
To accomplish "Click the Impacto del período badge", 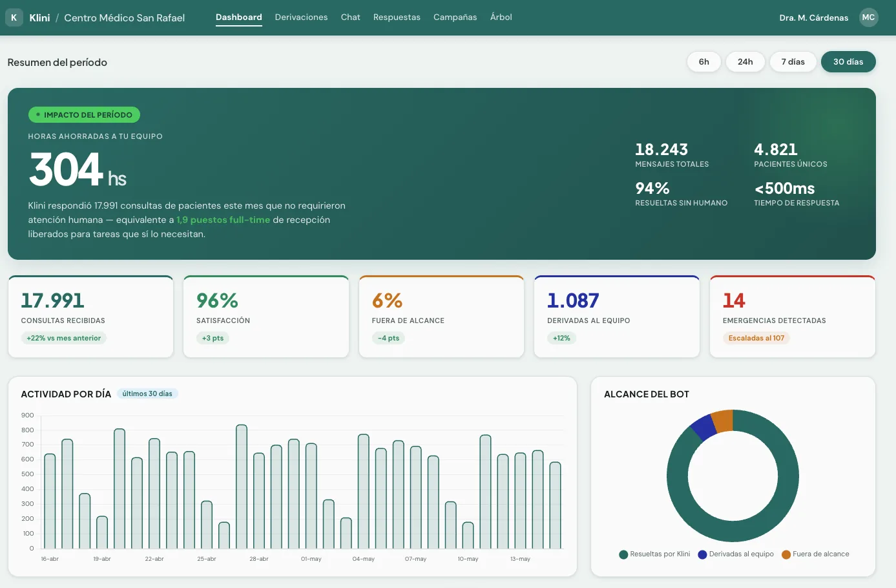I will pos(84,115).
